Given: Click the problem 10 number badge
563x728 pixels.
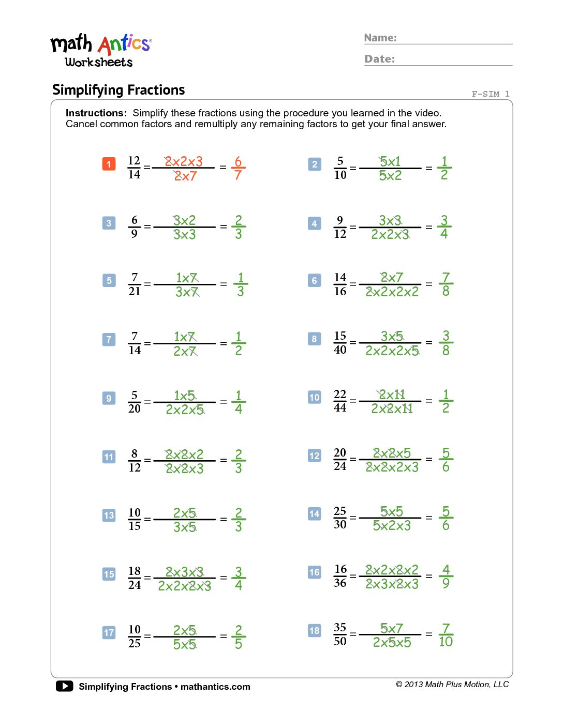Looking at the screenshot, I should click(315, 398).
